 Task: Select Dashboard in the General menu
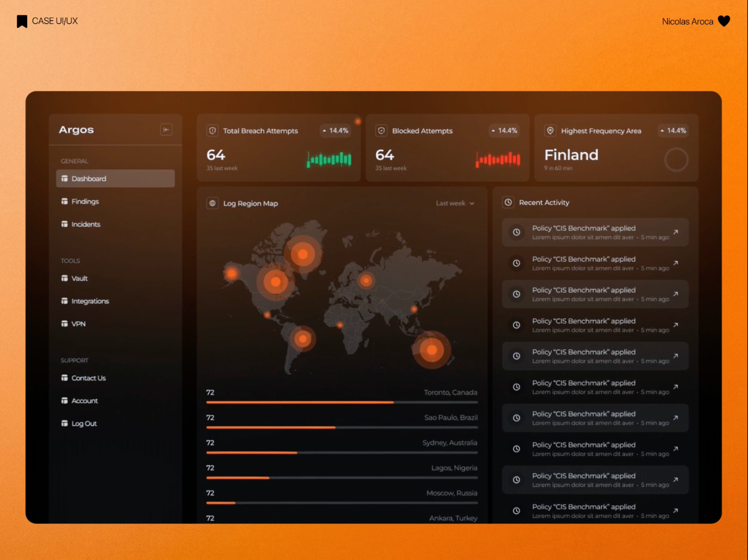point(89,179)
